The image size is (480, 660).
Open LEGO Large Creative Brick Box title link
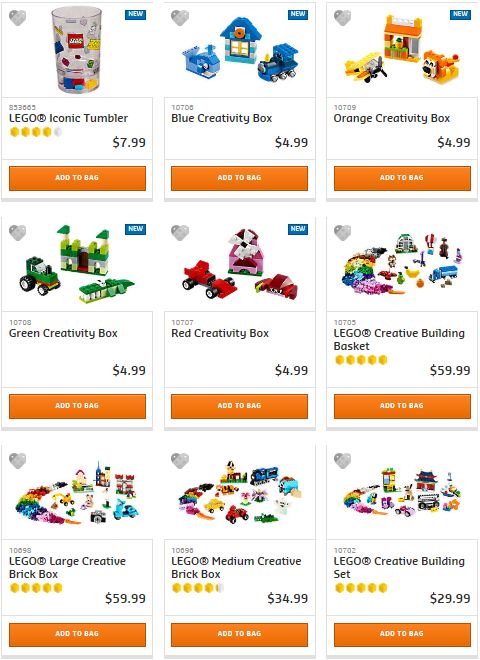pyautogui.click(x=67, y=567)
